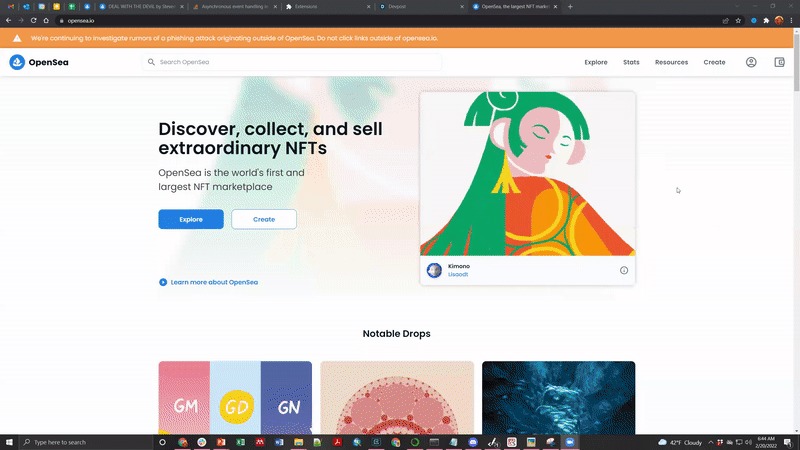This screenshot has width=800, height=450.
Task: Open the Stats menu in navigation
Action: point(631,62)
